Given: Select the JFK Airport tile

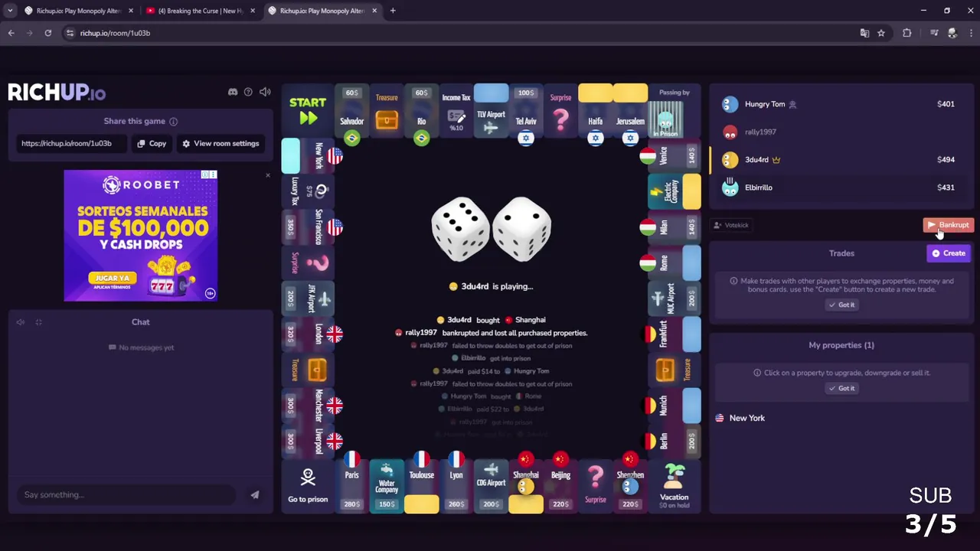Looking at the screenshot, I should point(308,298).
